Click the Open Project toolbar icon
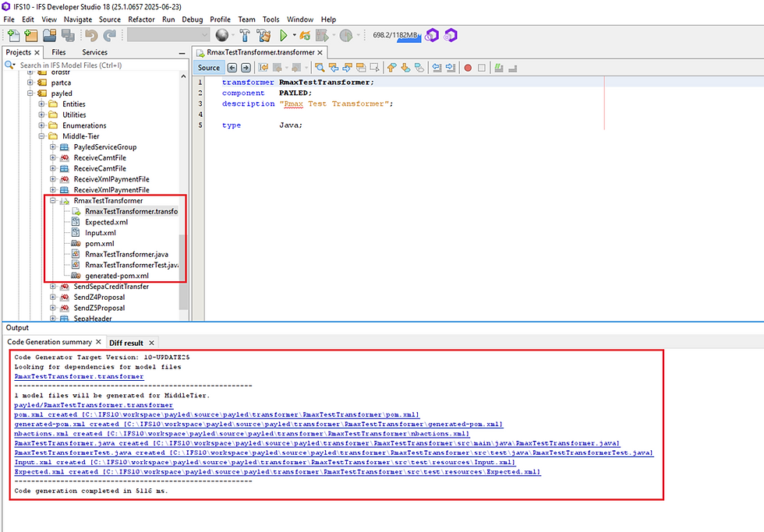The width and height of the screenshot is (764, 532). coord(50,36)
